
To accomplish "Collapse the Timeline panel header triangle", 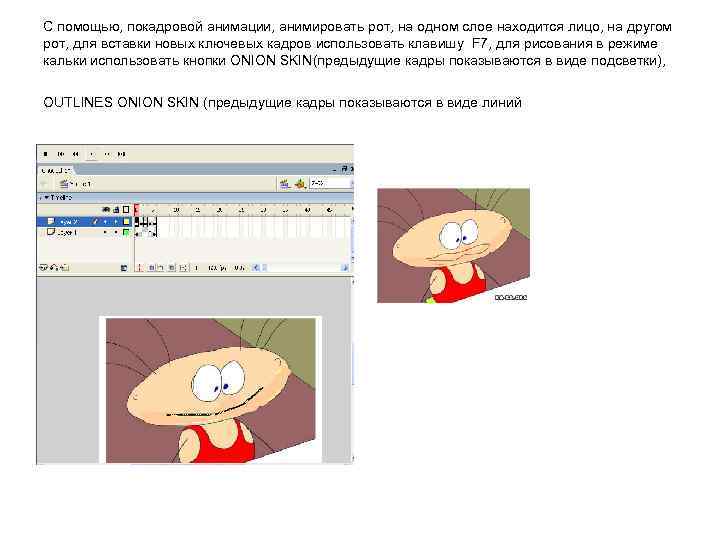I will pos(46,197).
